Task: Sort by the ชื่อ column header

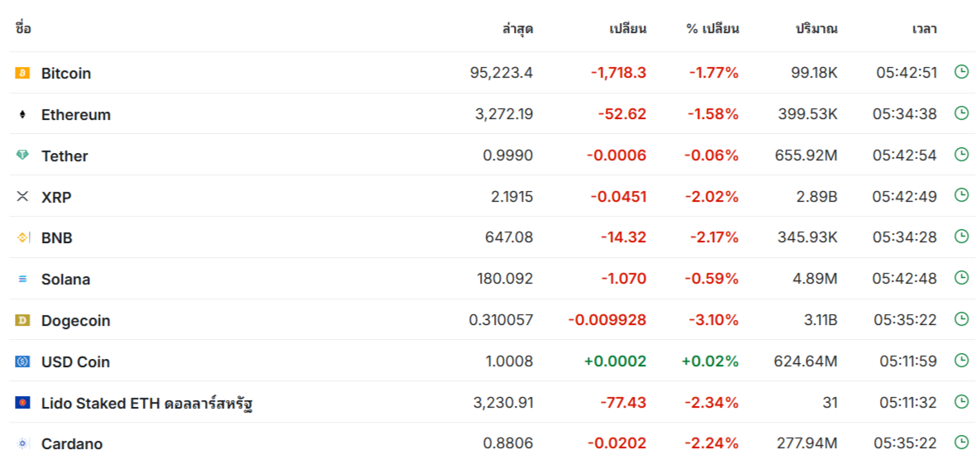Action: pos(23,28)
